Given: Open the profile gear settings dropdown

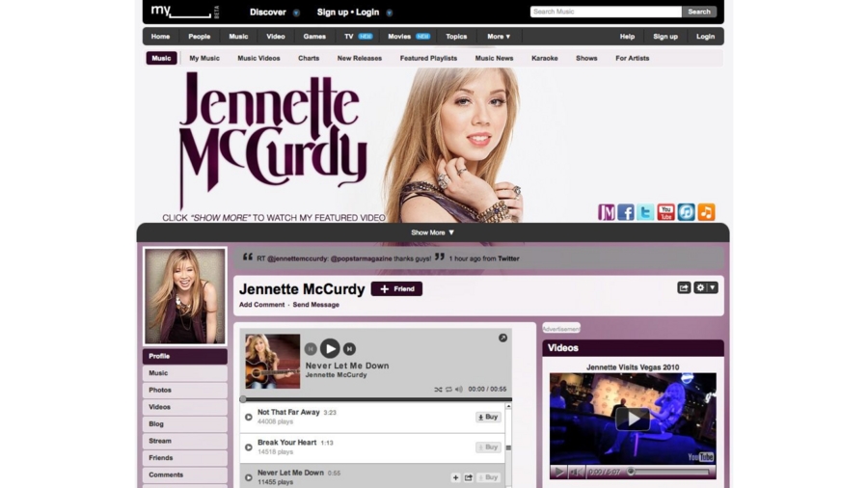Looking at the screenshot, I should tap(706, 287).
